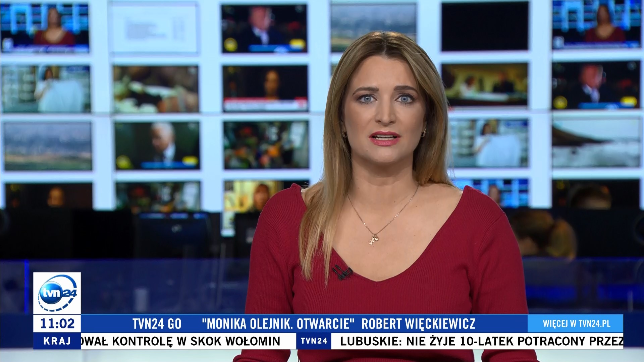Select the screen showing the grey-haired man's profile
Image resolution: width=644 pixels, height=362 pixels.
click(157, 145)
